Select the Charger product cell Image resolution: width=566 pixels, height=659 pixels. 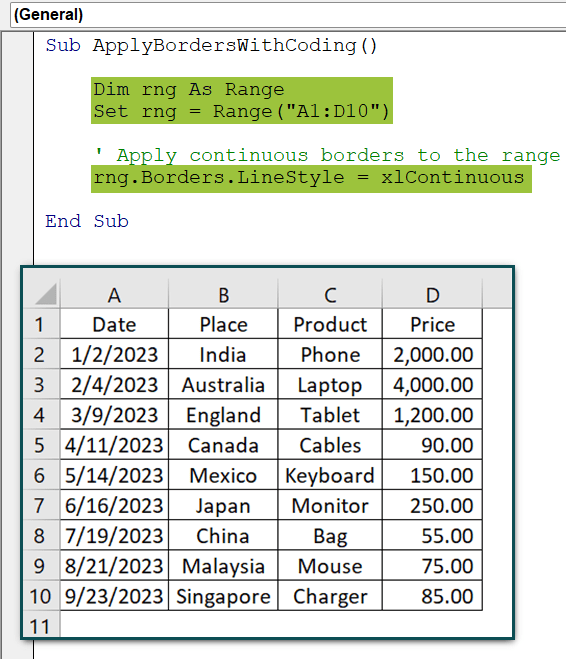(x=330, y=596)
